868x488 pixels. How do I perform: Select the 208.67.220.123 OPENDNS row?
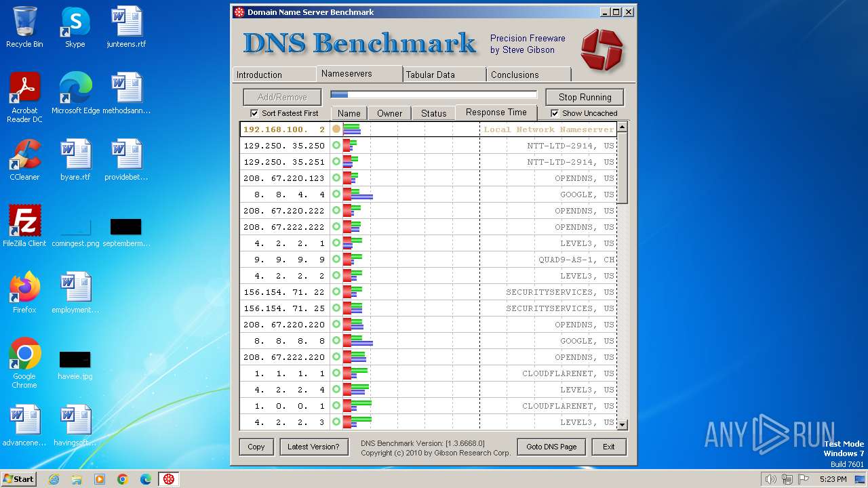pos(428,178)
